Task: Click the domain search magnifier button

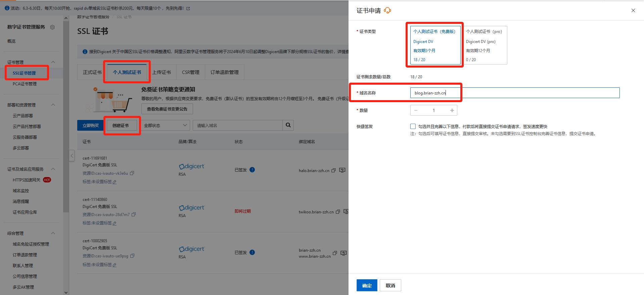Action: pyautogui.click(x=288, y=125)
